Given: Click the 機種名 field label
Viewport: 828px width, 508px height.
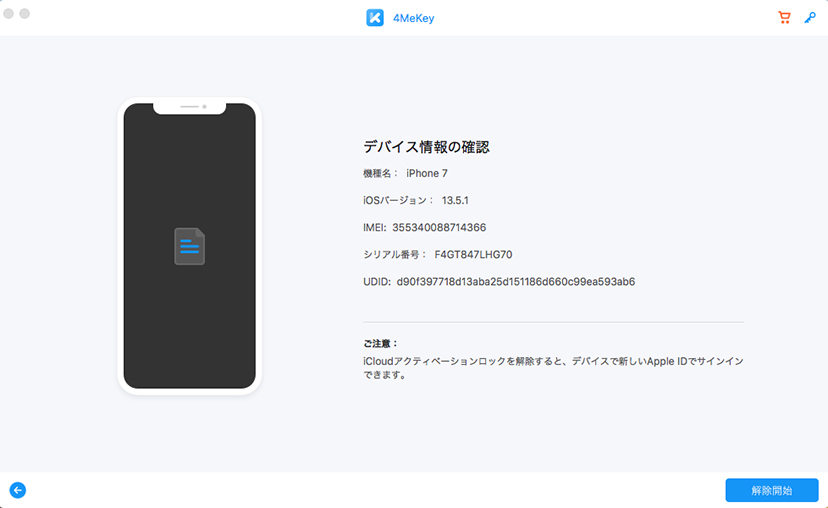Looking at the screenshot, I should (379, 173).
